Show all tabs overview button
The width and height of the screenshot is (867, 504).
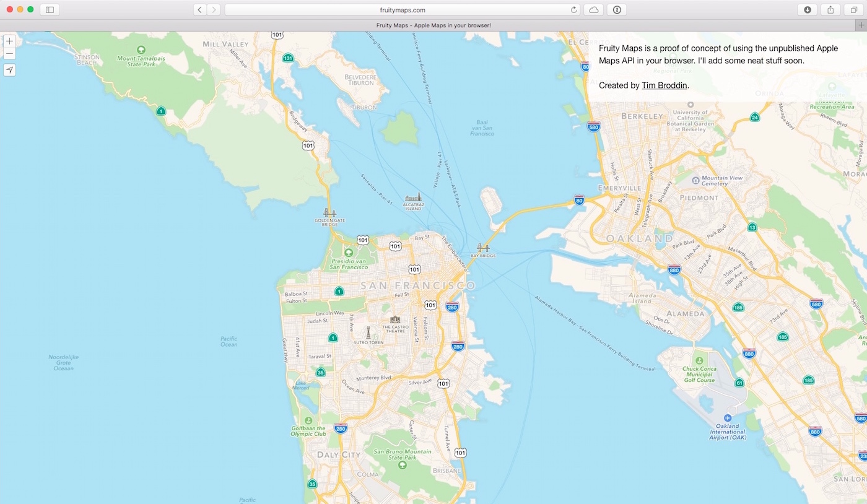[x=853, y=9]
